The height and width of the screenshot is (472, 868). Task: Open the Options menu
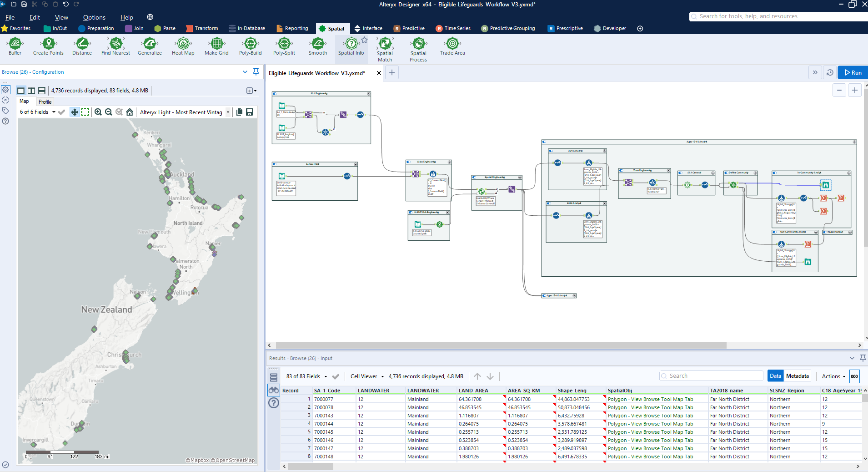point(94,17)
